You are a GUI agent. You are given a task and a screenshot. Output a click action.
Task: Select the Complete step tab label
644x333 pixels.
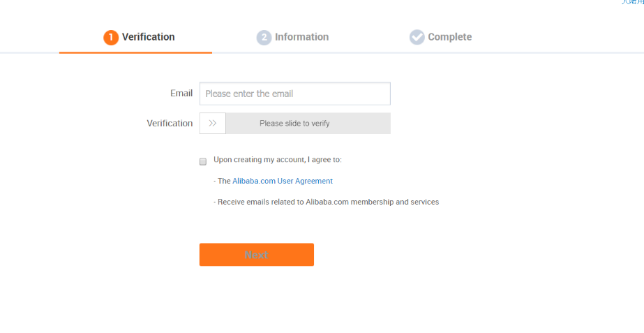pos(450,37)
